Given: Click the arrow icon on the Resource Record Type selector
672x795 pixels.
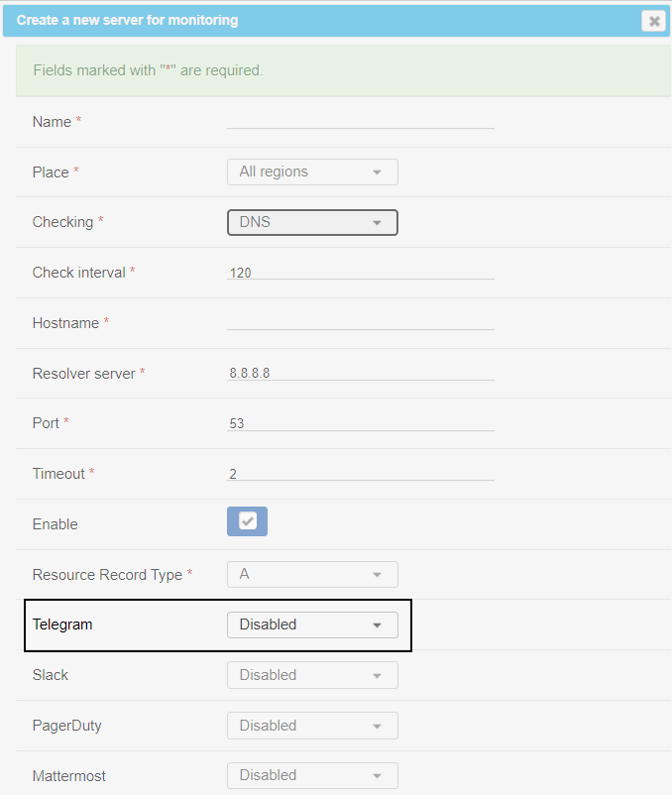Looking at the screenshot, I should pos(379,574).
